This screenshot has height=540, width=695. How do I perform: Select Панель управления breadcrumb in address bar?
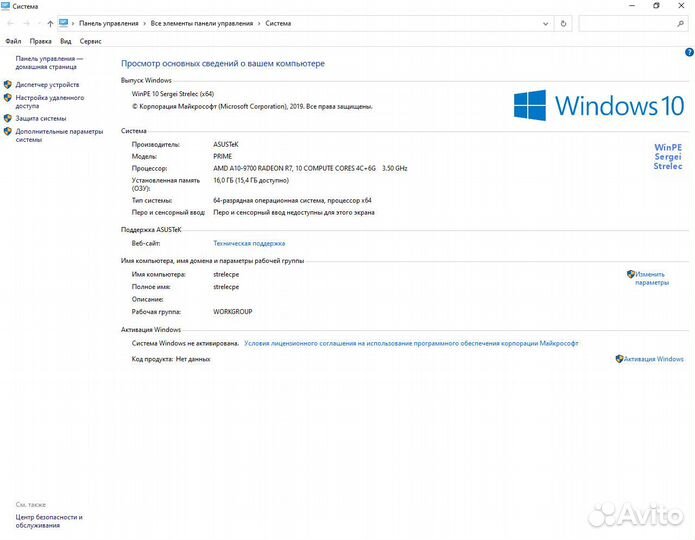click(109, 23)
